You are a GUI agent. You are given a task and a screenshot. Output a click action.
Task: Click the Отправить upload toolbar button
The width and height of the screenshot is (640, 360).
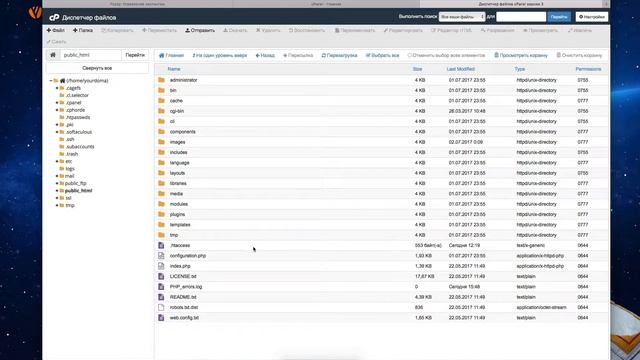200,30
